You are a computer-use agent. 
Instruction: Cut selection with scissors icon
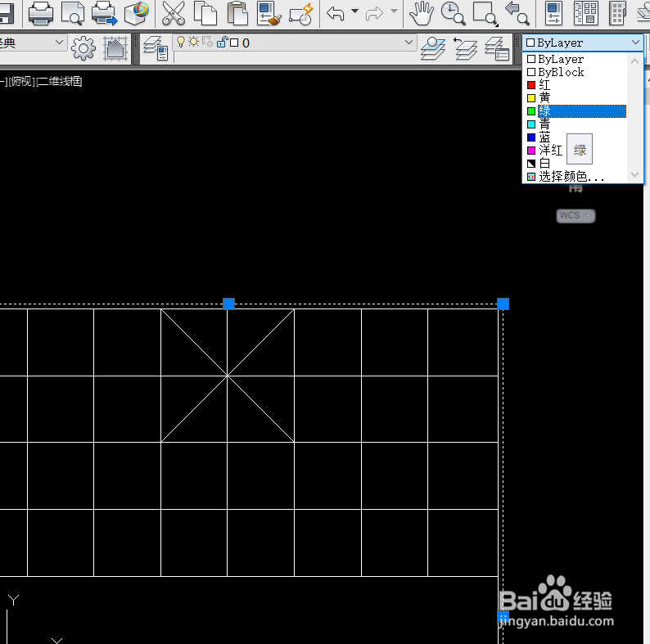point(174,14)
